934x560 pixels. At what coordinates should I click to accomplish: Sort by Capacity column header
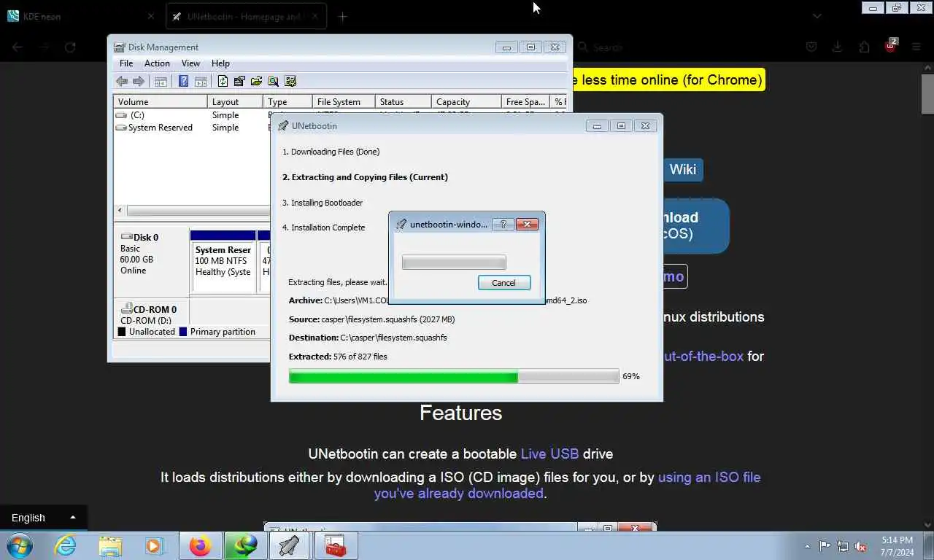coord(466,102)
